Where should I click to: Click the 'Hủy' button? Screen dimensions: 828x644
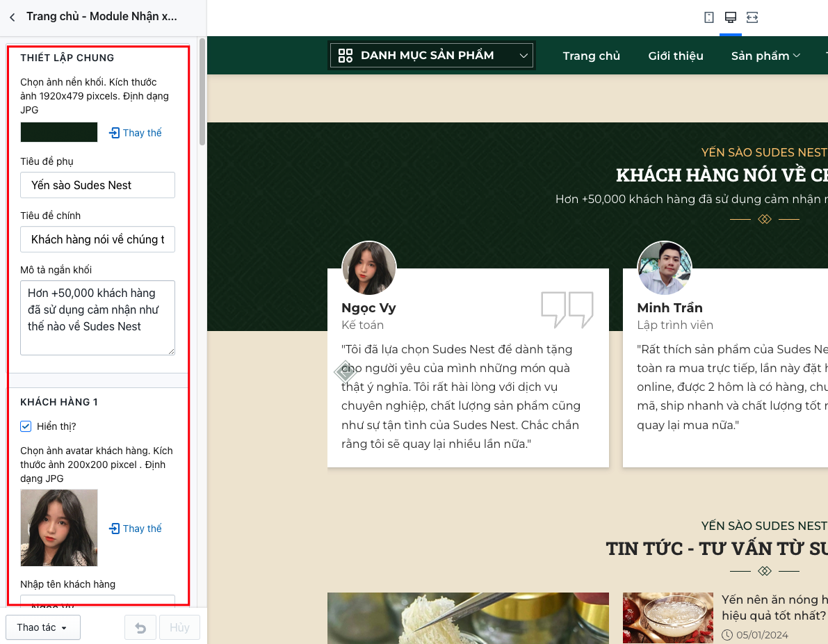point(179,627)
